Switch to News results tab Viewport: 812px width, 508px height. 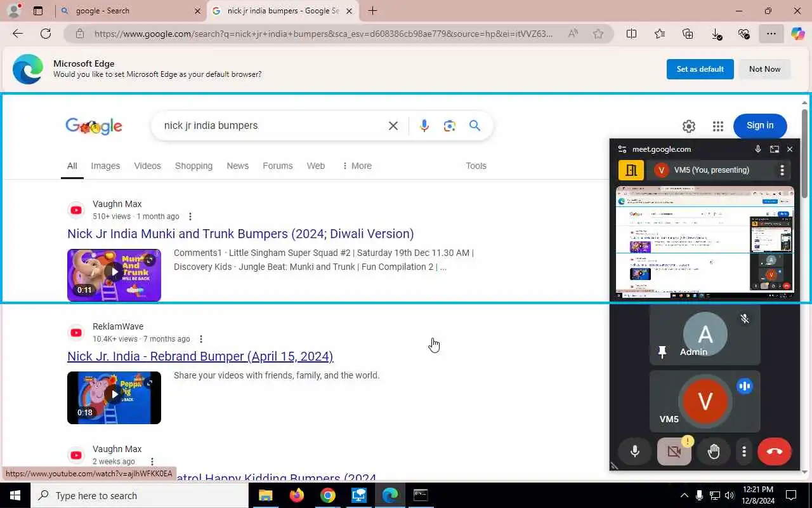point(237,166)
